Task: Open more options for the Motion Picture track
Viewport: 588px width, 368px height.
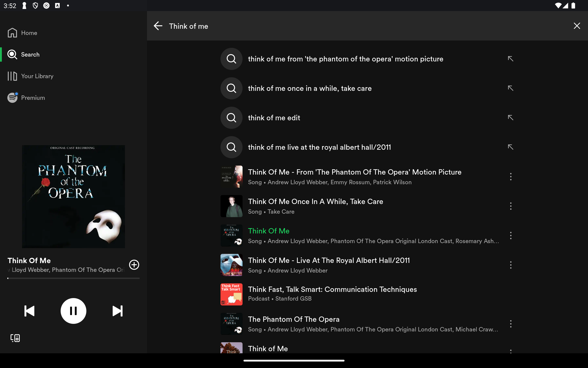Action: coord(511,177)
